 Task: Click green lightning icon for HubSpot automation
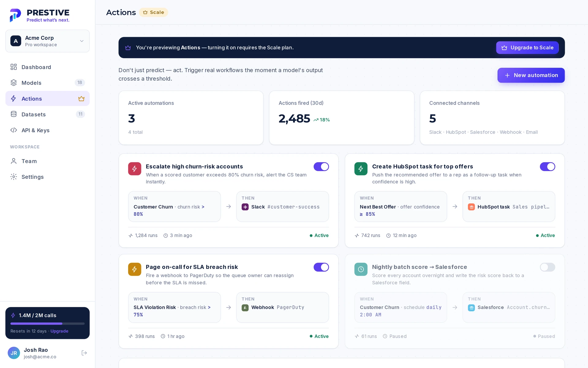point(361,169)
